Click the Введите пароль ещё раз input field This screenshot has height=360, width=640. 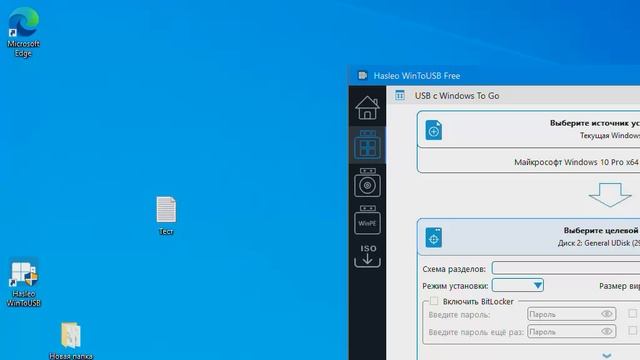point(571,331)
